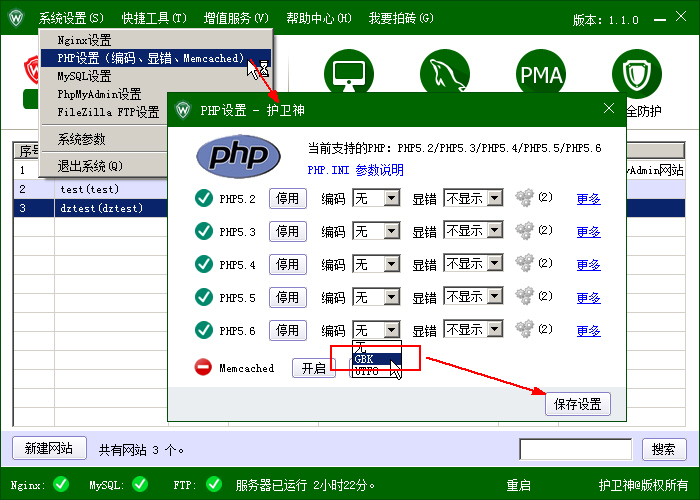Open the PHP5.3 显错 dropdown
This screenshot has height=500, width=700.
473,231
